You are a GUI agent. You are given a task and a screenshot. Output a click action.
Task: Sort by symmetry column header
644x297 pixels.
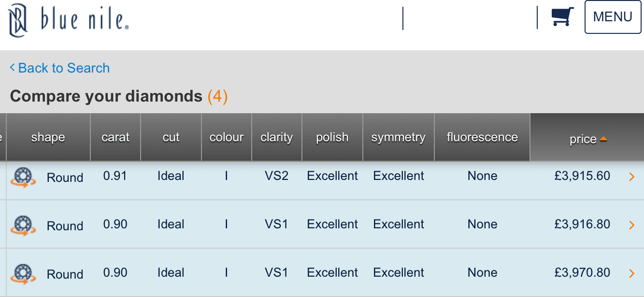coord(399,137)
